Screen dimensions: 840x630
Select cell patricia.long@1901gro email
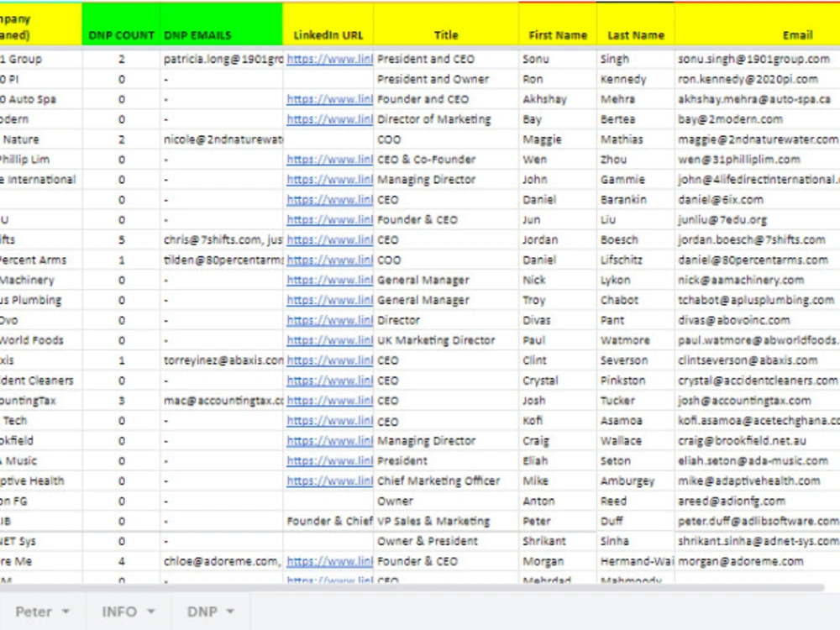(221, 59)
